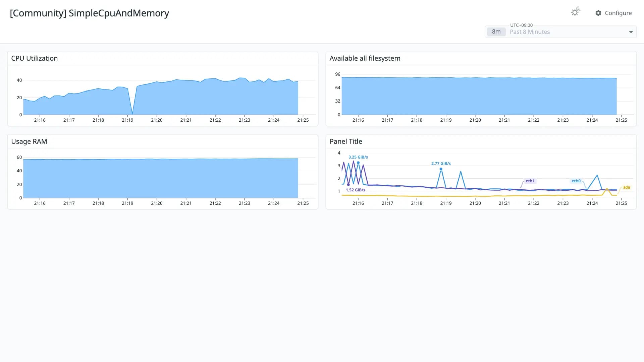644x362 pixels.
Task: Click the dashboard title SimpleCpuAndMemory
Action: [x=89, y=13]
